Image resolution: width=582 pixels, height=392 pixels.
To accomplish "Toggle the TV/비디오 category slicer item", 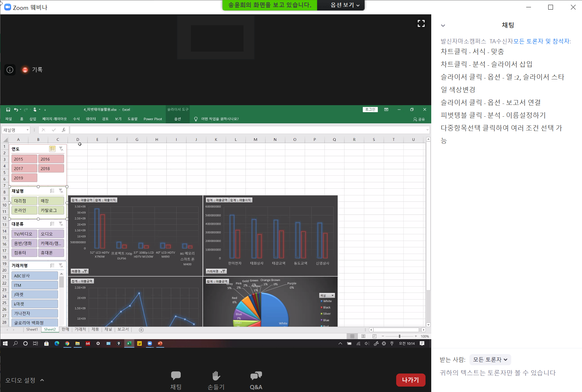I will pyautogui.click(x=24, y=234).
